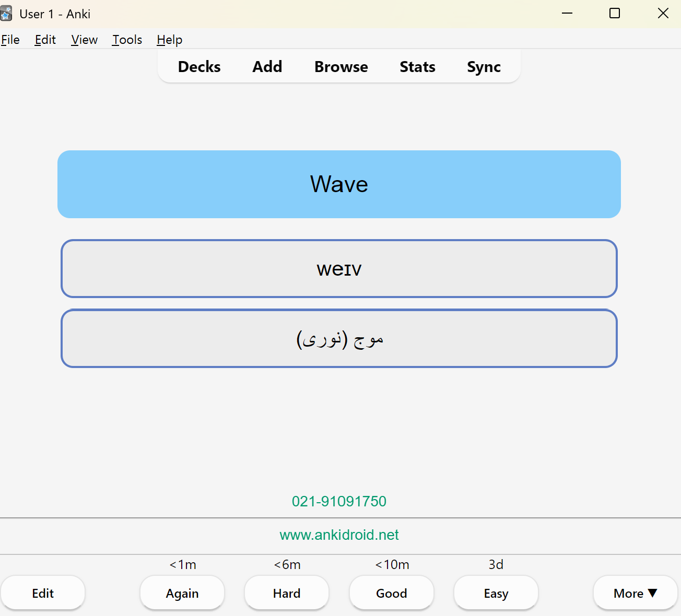Rate the card Easy
The image size is (681, 616).
coord(496,593)
